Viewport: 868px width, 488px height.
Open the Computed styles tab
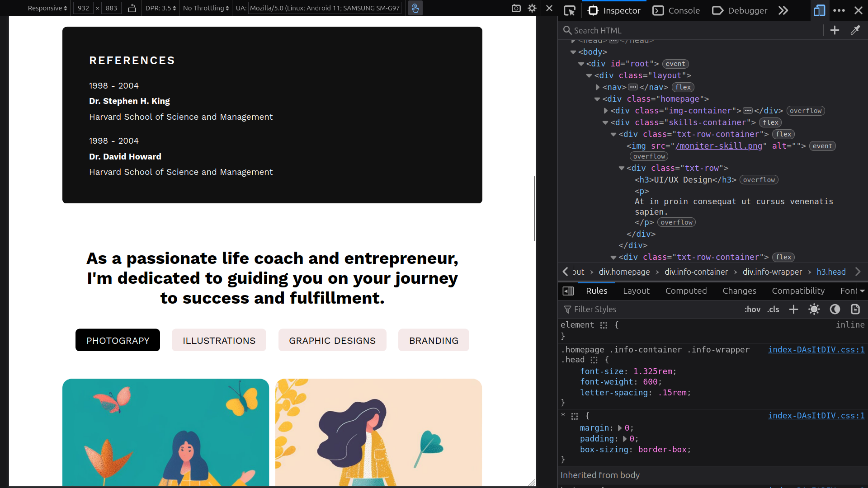[x=686, y=291]
